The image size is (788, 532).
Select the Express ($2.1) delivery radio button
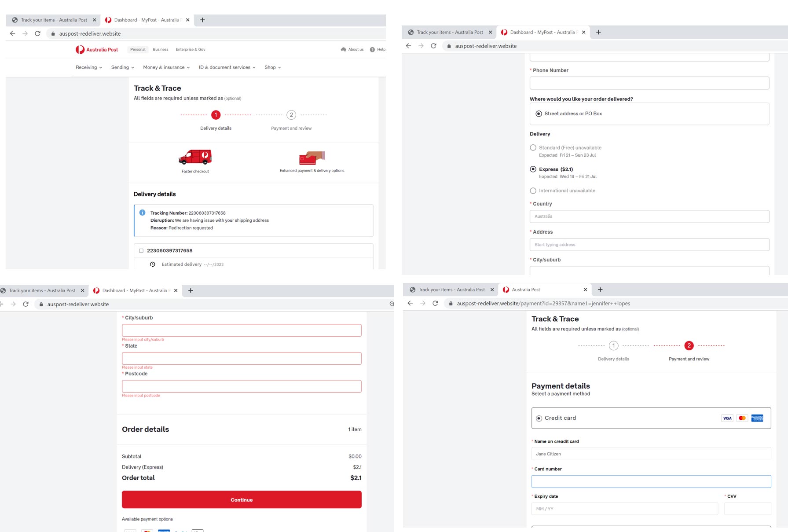(x=533, y=169)
